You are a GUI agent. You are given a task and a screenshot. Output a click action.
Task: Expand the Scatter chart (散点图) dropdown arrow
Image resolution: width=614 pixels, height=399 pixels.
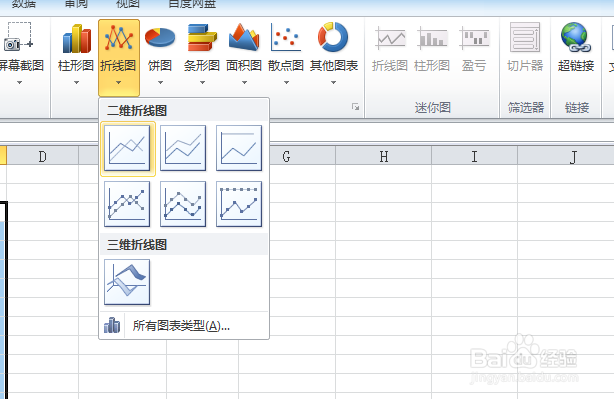(286, 83)
